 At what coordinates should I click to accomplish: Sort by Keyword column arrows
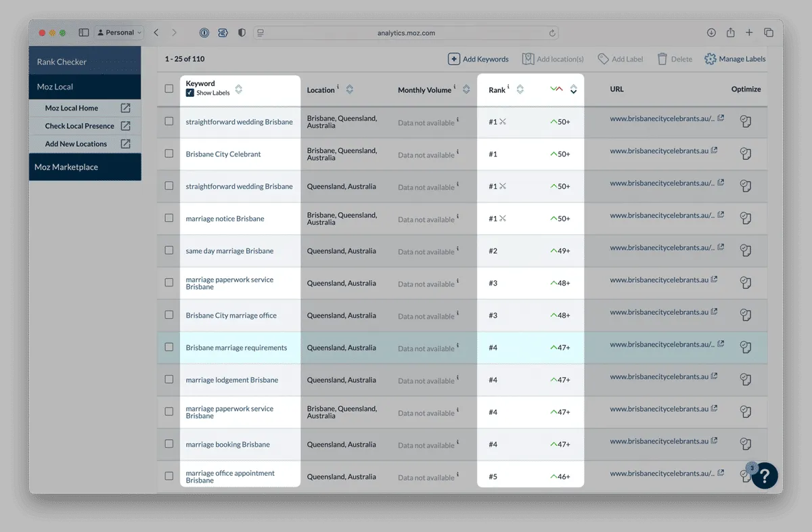pos(239,89)
